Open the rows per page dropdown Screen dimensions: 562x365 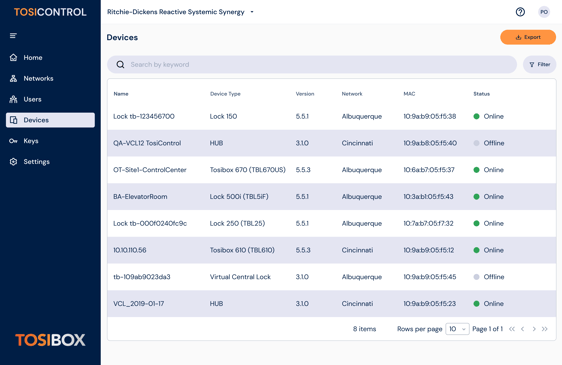pos(457,329)
